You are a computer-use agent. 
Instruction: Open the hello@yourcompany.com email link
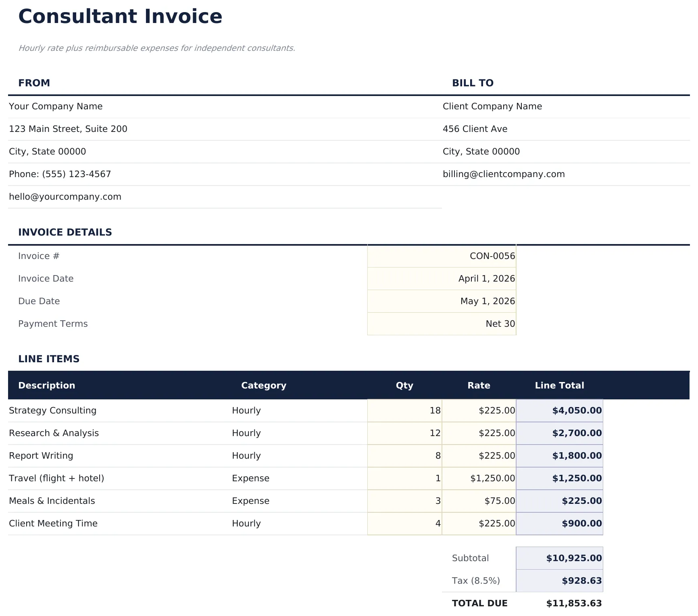coord(65,196)
